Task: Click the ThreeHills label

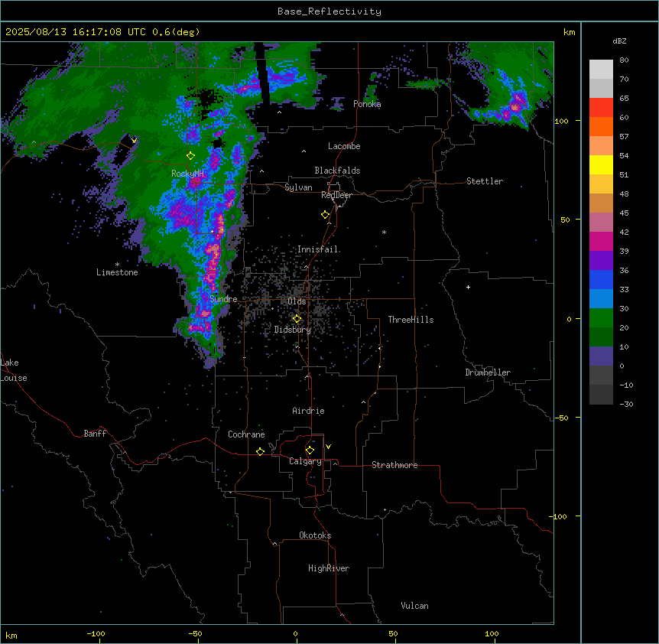Action: pyautogui.click(x=411, y=320)
